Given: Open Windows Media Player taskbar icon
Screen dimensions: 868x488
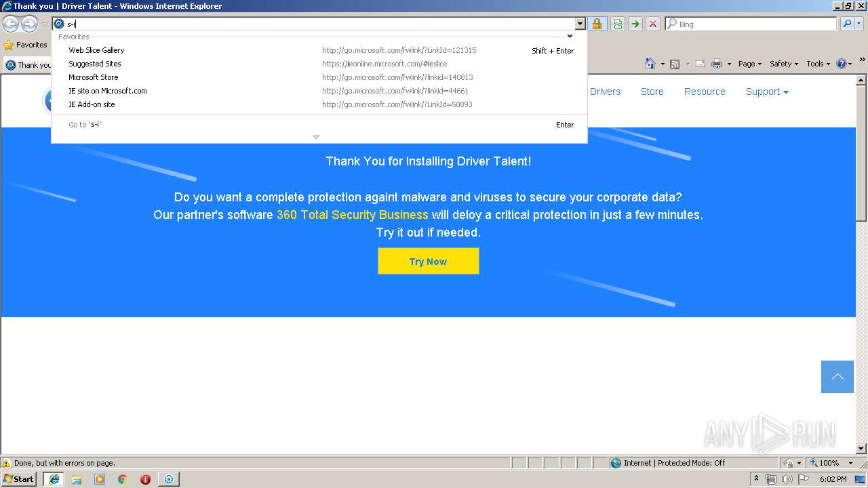Looking at the screenshot, I should [x=100, y=479].
